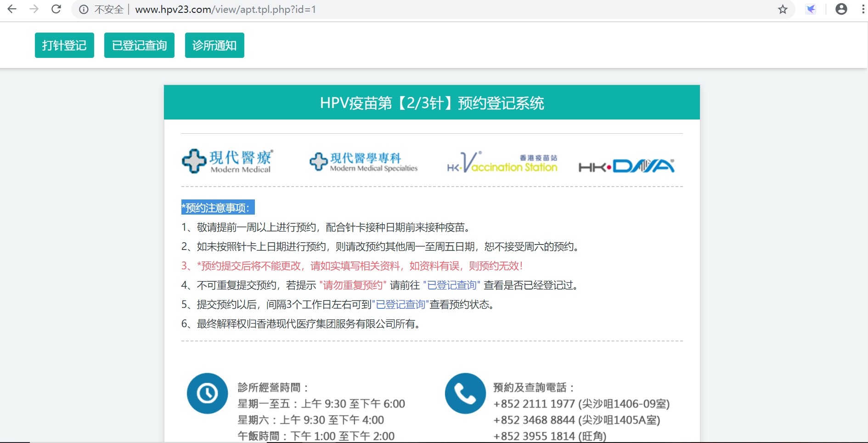This screenshot has height=443, width=868.
Task: Click the blue phone icon
Action: point(465,393)
